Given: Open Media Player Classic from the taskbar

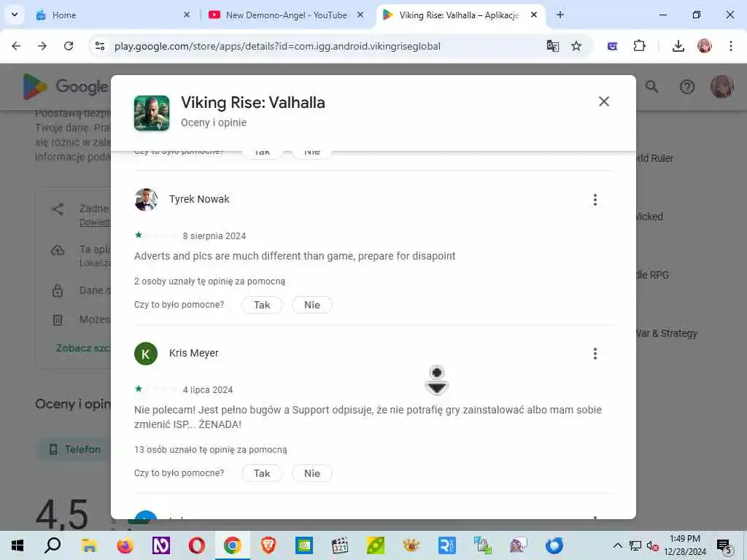Looking at the screenshot, I should [x=340, y=545].
